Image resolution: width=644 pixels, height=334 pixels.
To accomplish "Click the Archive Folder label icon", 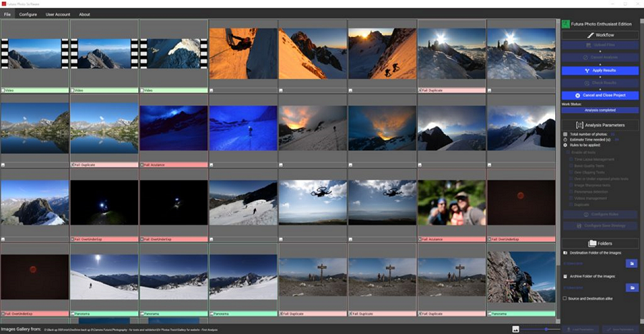I will pos(565,276).
